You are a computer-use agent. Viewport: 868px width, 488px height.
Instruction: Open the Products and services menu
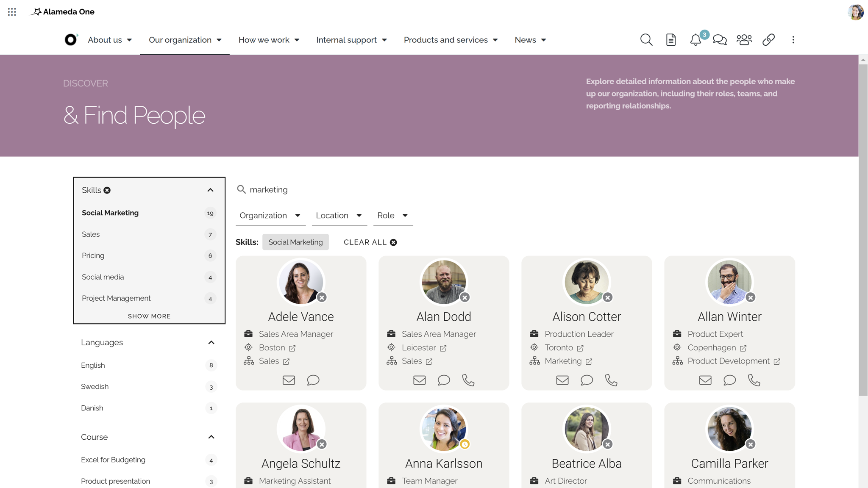coord(451,40)
